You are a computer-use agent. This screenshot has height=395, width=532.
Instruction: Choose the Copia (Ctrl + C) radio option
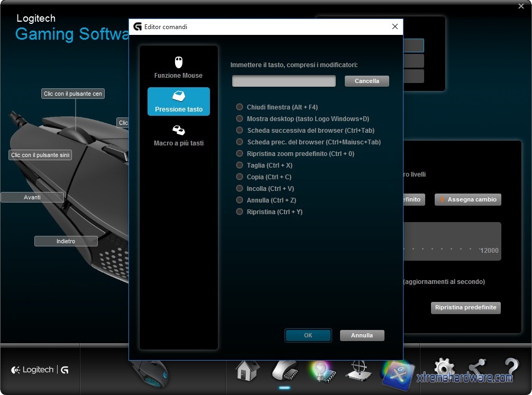click(240, 177)
